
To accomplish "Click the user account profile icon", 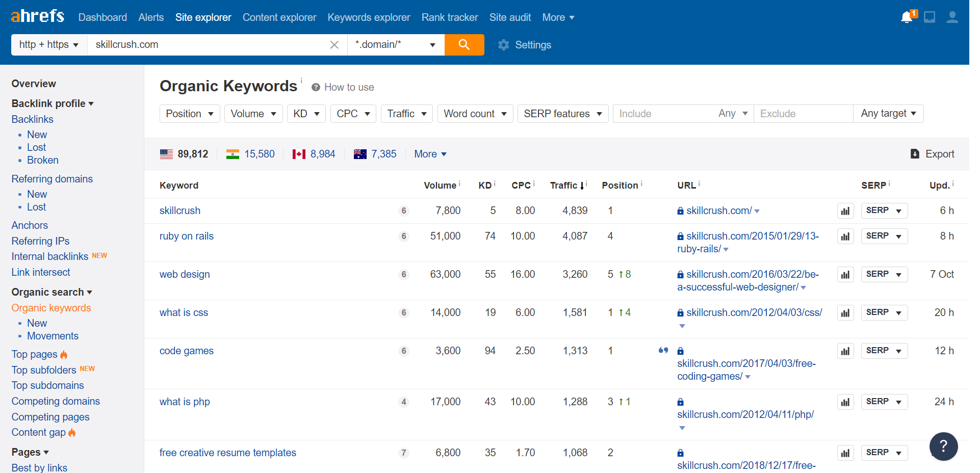I will pos(951,17).
